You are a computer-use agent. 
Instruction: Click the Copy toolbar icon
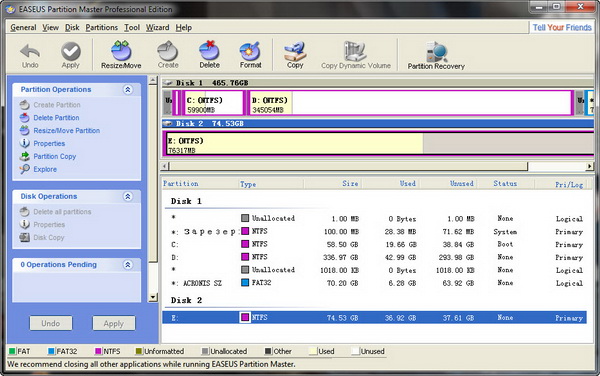click(295, 55)
